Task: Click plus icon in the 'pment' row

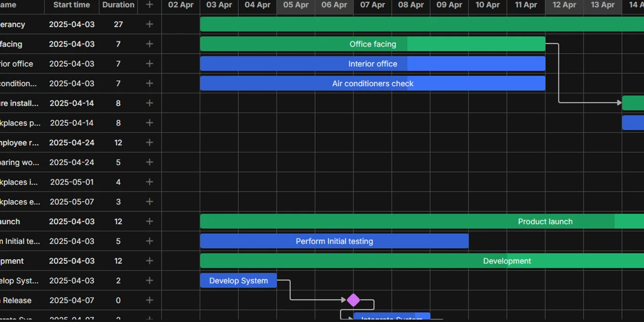Action: tap(150, 261)
